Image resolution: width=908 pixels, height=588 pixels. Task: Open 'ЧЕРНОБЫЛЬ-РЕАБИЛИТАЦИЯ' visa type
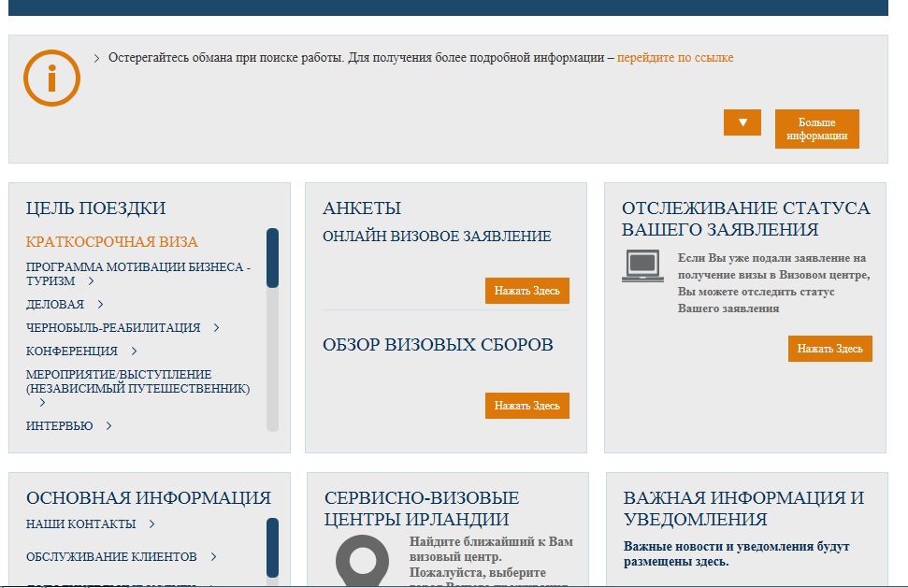coord(113,328)
